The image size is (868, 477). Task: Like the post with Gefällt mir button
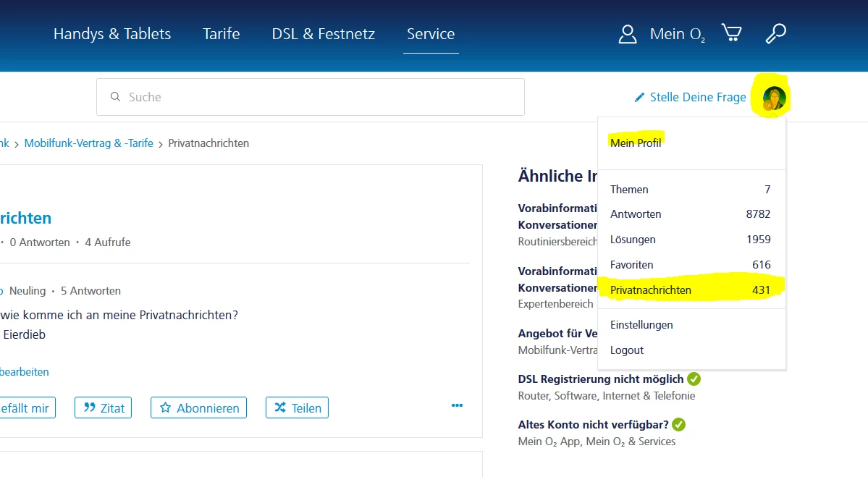27,408
